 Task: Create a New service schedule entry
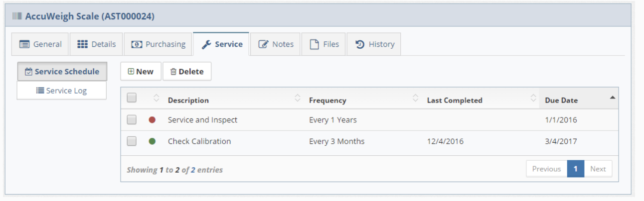pyautogui.click(x=141, y=72)
